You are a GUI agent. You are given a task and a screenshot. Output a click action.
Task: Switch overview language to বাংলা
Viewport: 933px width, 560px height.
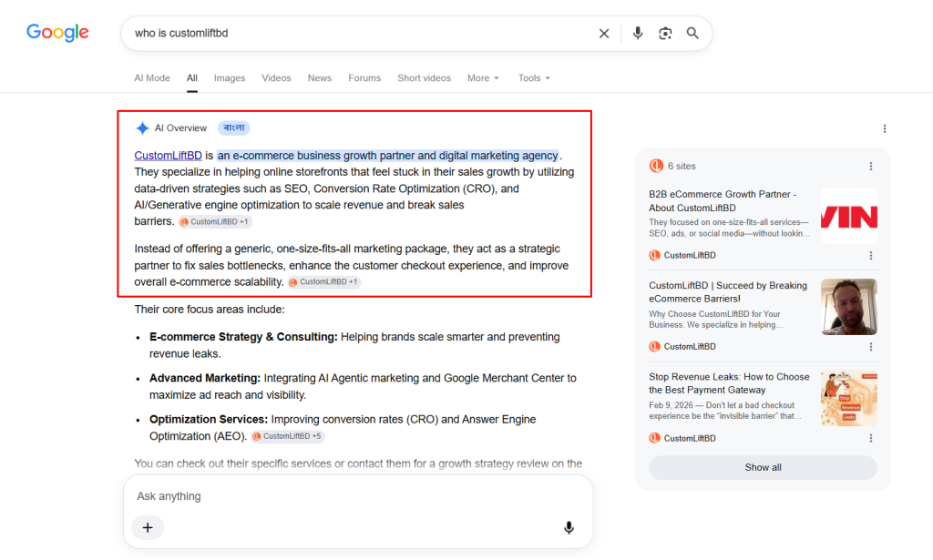[234, 127]
